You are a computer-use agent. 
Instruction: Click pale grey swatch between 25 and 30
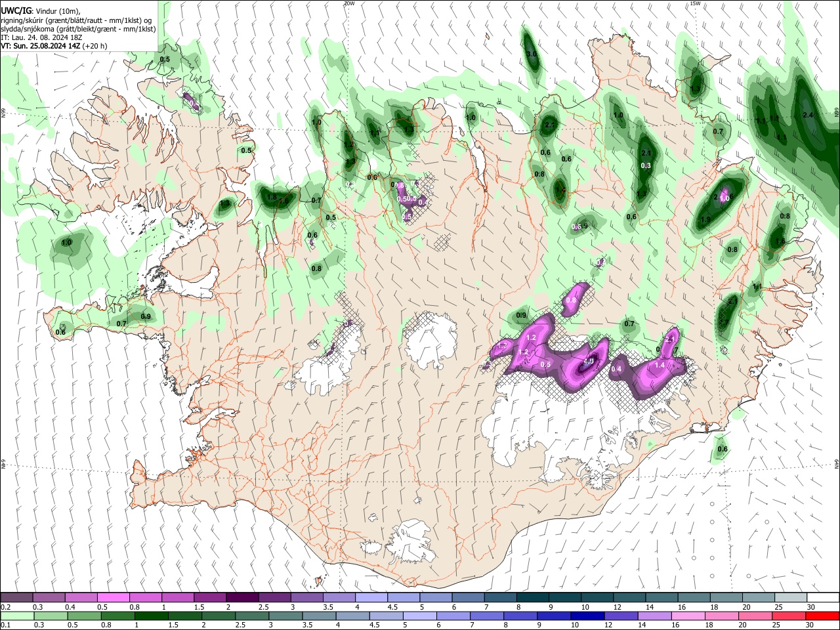tap(790, 597)
